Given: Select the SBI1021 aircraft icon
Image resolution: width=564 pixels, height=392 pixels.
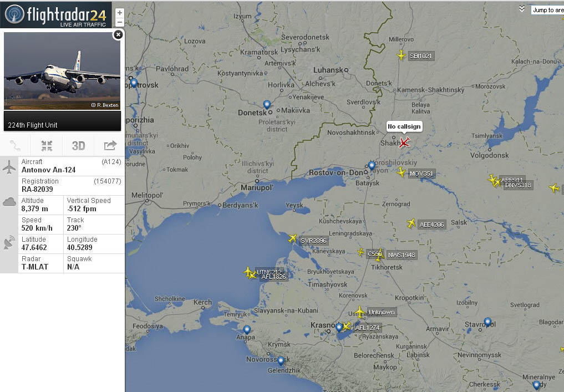Looking at the screenshot, I should (402, 55).
